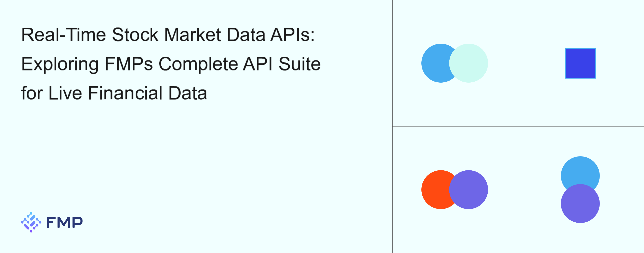Image resolution: width=644 pixels, height=253 pixels.
Task: Click the dark blue square shape
Action: point(580,63)
